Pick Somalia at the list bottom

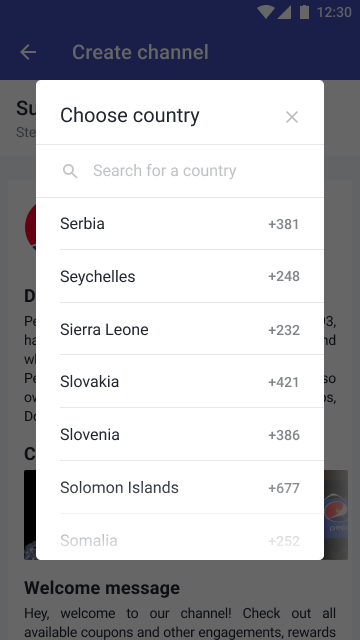180,540
